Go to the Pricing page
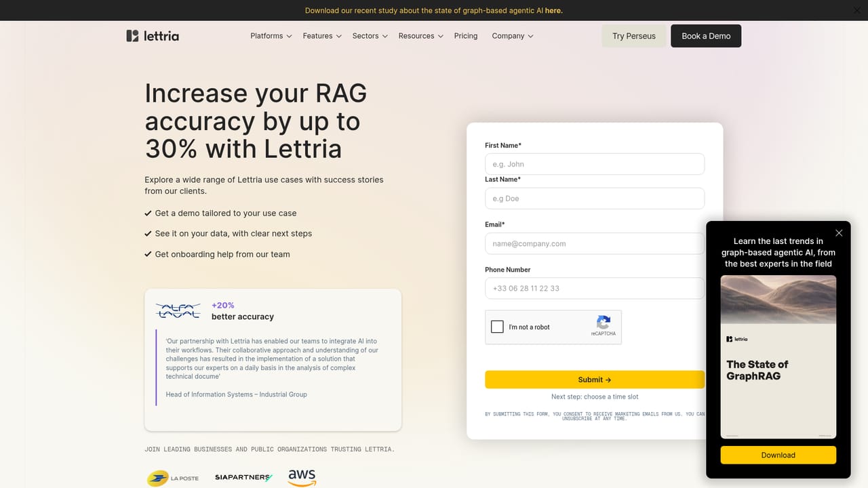This screenshot has width=868, height=488. (x=466, y=36)
